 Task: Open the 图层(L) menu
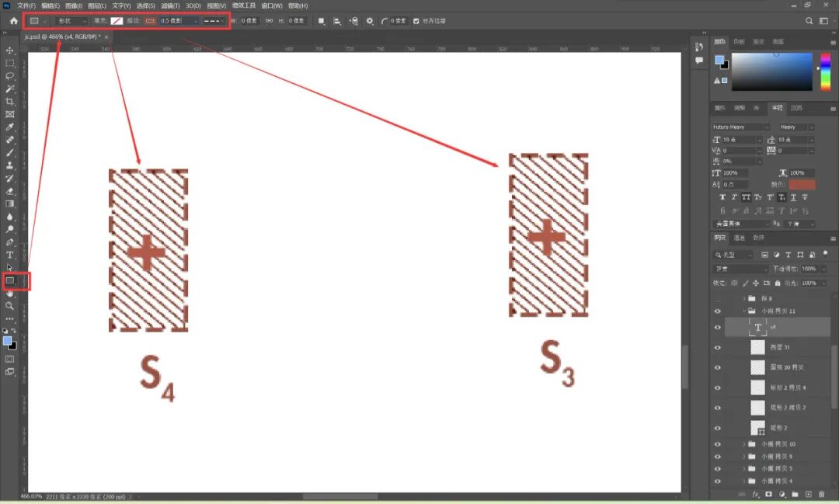coord(97,6)
